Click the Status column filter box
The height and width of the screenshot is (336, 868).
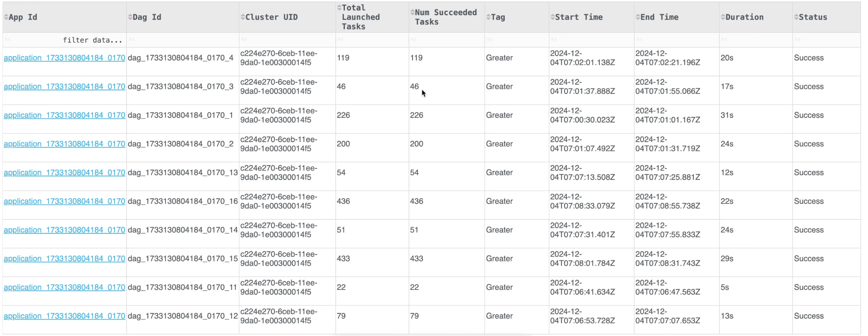point(826,40)
